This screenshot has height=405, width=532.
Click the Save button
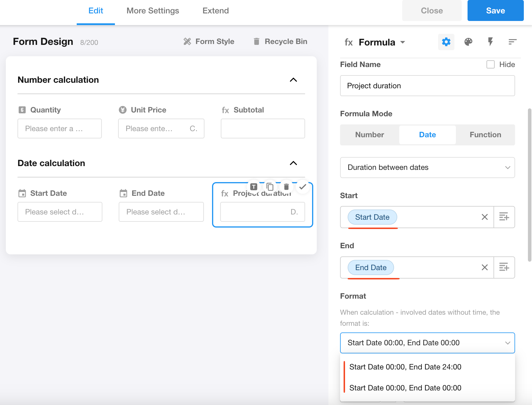pyautogui.click(x=495, y=11)
